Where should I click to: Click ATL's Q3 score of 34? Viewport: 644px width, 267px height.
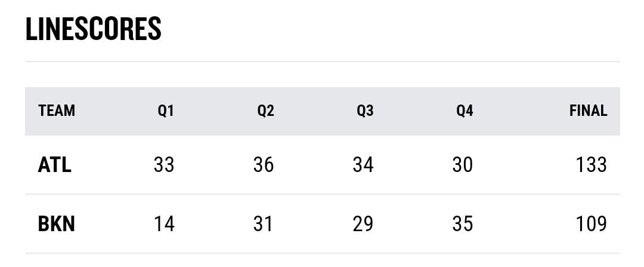[363, 165]
